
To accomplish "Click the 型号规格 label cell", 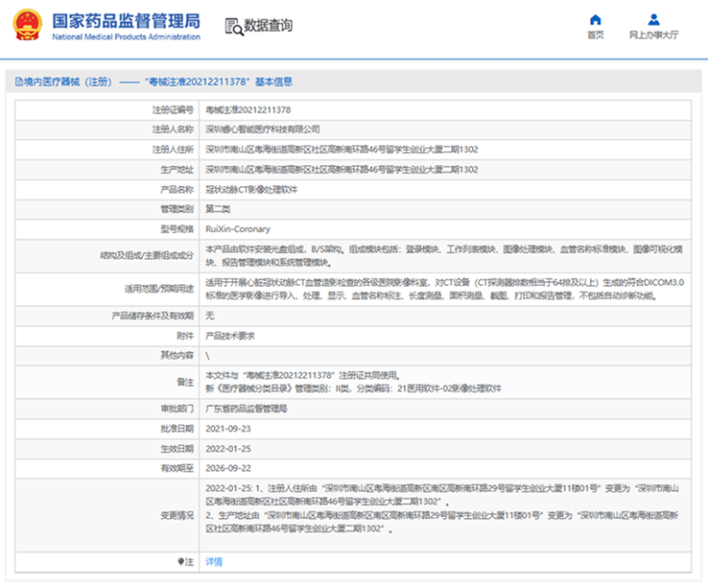I will pos(107,229).
